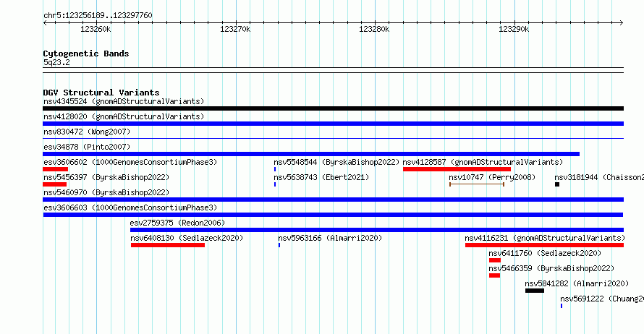Image resolution: width=644 pixels, height=334 pixels.
Task: Click the nsv4345524 gnomAD variant label
Action: (x=124, y=101)
